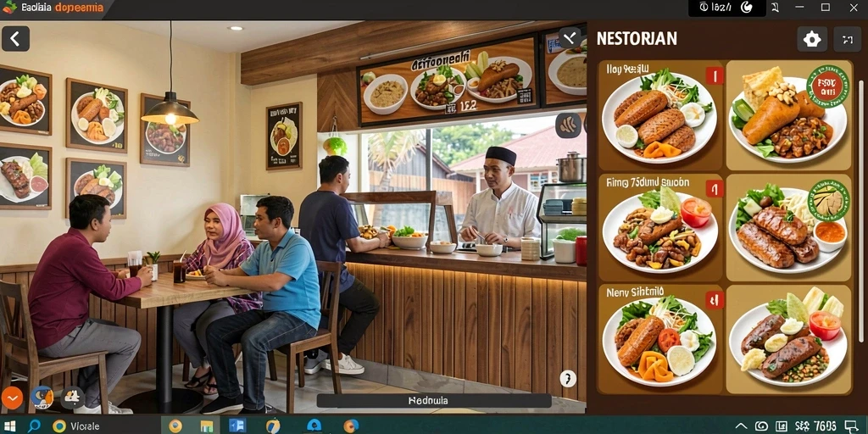Image resolution: width=868 pixels, height=434 pixels.
Task: Open the second round avatar icon at bottom left
Action: (72, 397)
